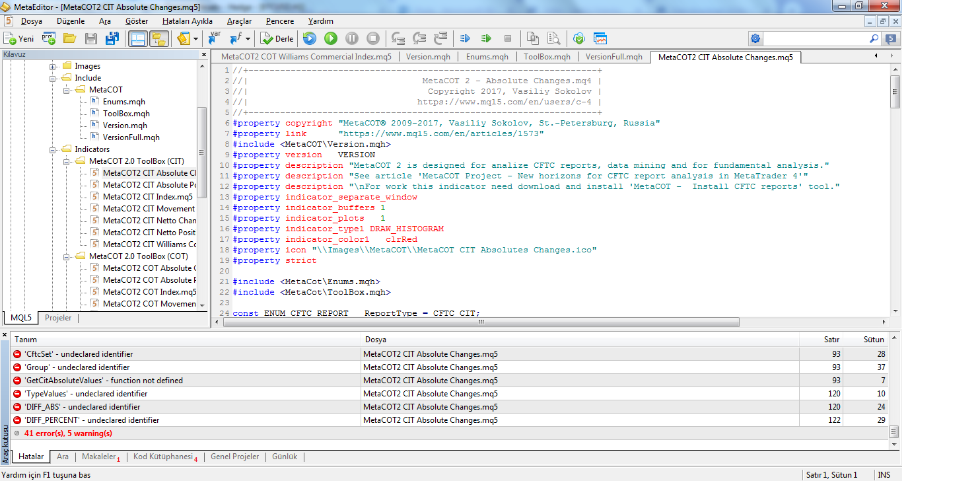
Task: Open the Hataları Ayıkla menu
Action: (188, 21)
